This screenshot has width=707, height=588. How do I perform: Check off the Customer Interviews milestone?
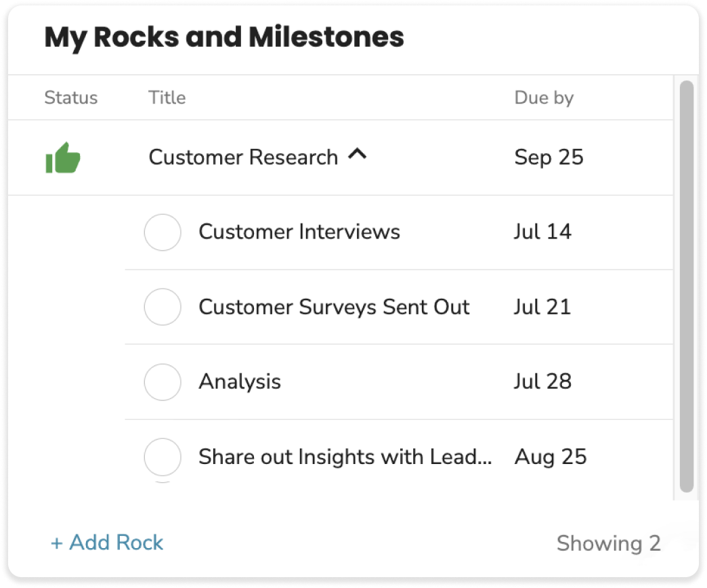(x=163, y=232)
